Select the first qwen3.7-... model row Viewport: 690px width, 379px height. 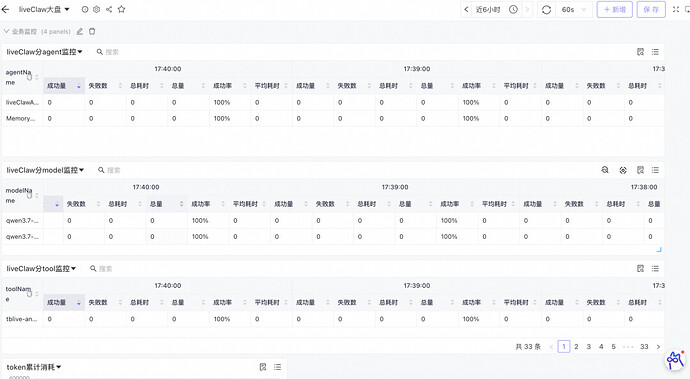tap(333, 221)
